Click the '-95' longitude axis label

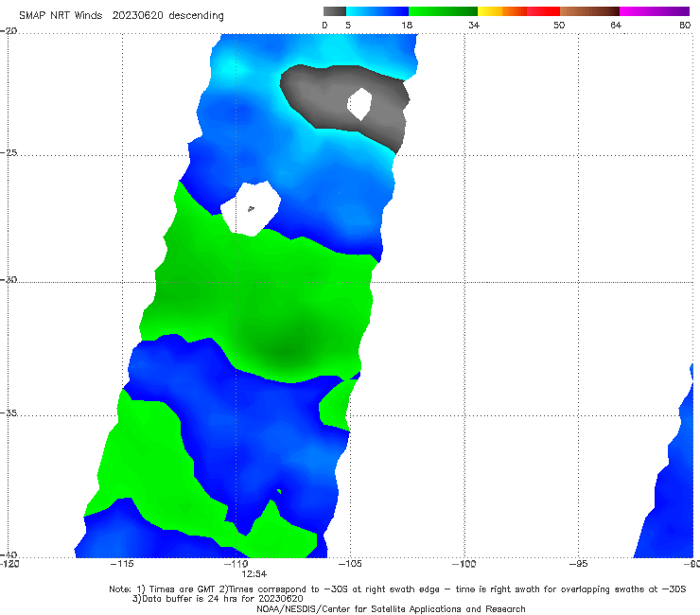(x=578, y=564)
